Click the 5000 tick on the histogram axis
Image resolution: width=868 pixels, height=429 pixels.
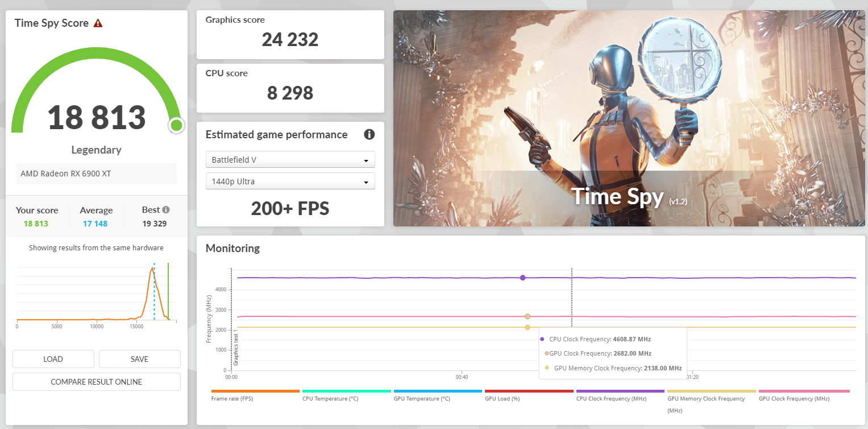[56, 327]
